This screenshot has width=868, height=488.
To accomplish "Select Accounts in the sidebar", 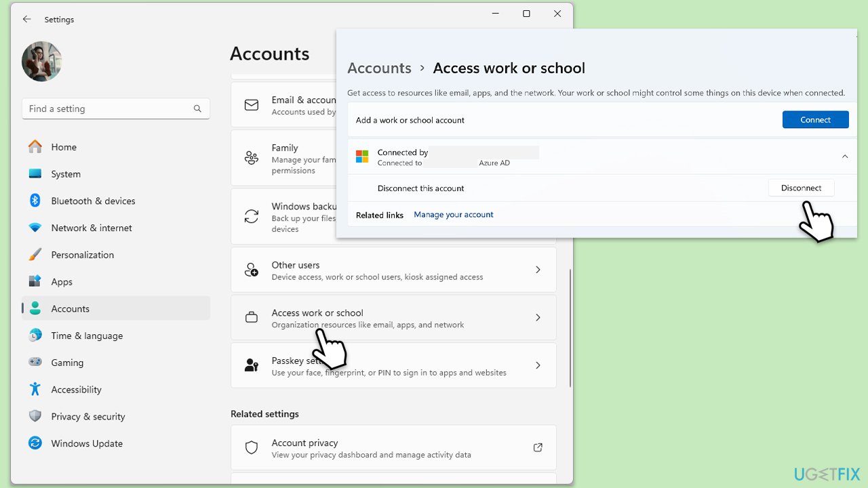I will [x=70, y=308].
